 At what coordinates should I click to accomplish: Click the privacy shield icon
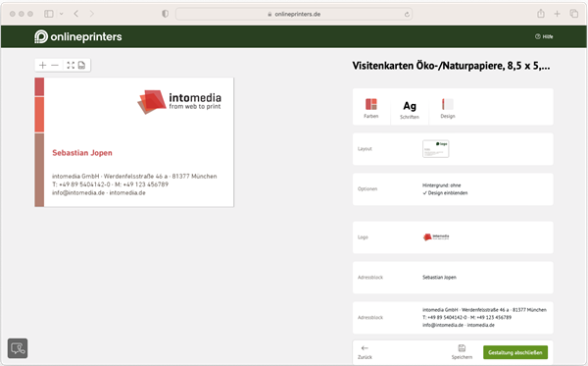(x=165, y=14)
